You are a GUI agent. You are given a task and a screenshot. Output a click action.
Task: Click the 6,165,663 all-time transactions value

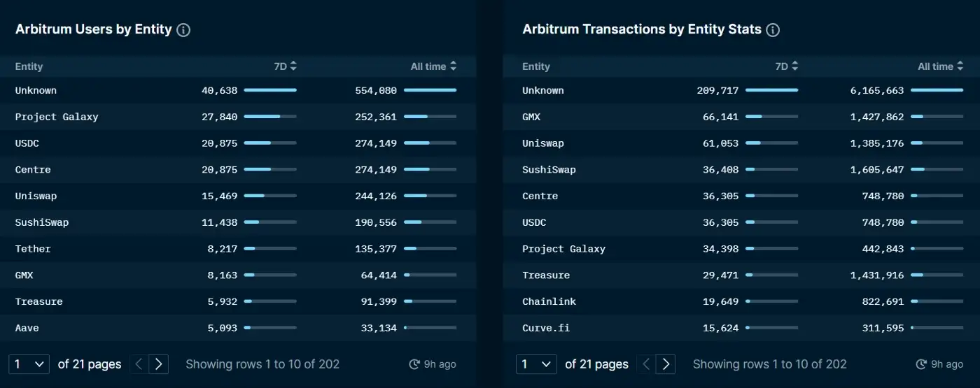[x=877, y=90]
